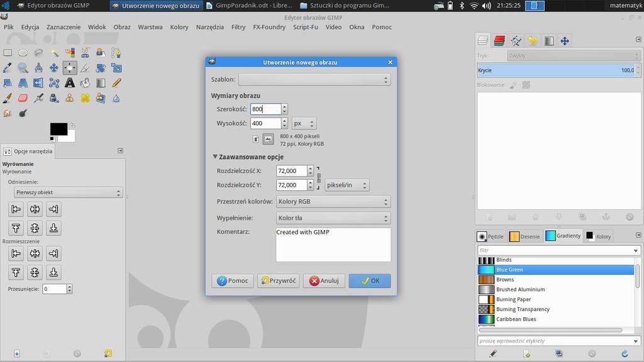The image size is (644, 362).
Task: Choose the Free Select lasso tool
Action: coord(38,53)
